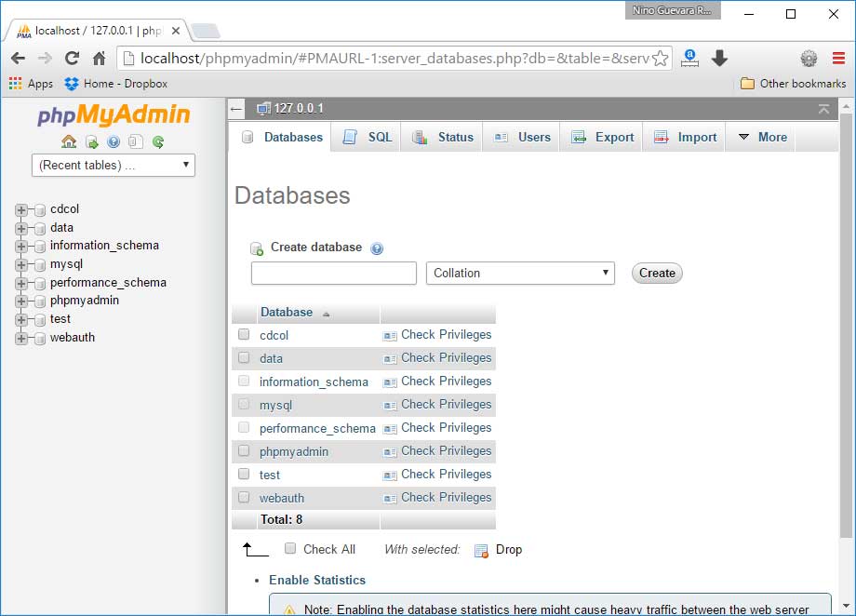Bookmark this page with the star icon

point(660,58)
